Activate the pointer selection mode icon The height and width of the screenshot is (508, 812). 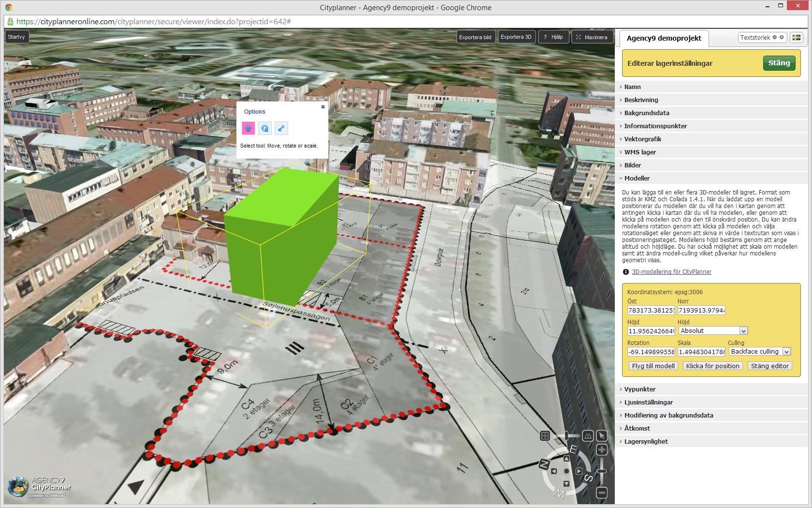[602, 436]
